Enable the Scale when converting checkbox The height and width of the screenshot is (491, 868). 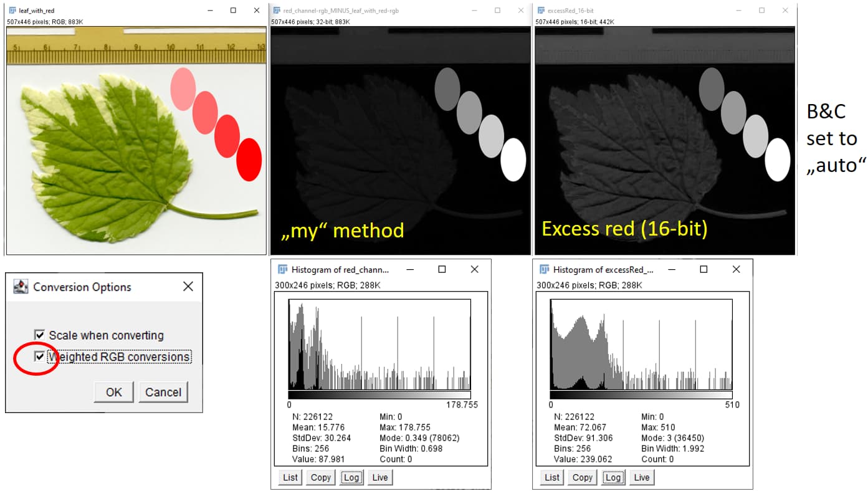41,335
